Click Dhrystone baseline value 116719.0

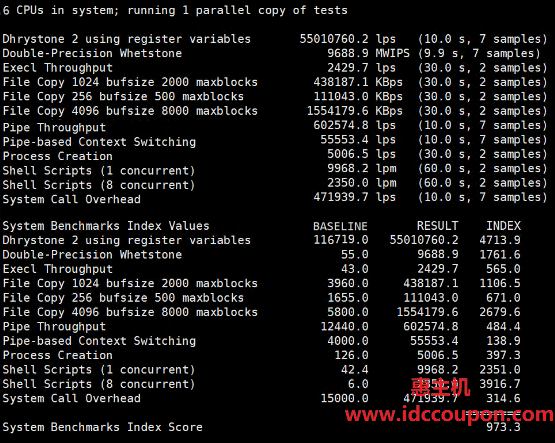341,240
